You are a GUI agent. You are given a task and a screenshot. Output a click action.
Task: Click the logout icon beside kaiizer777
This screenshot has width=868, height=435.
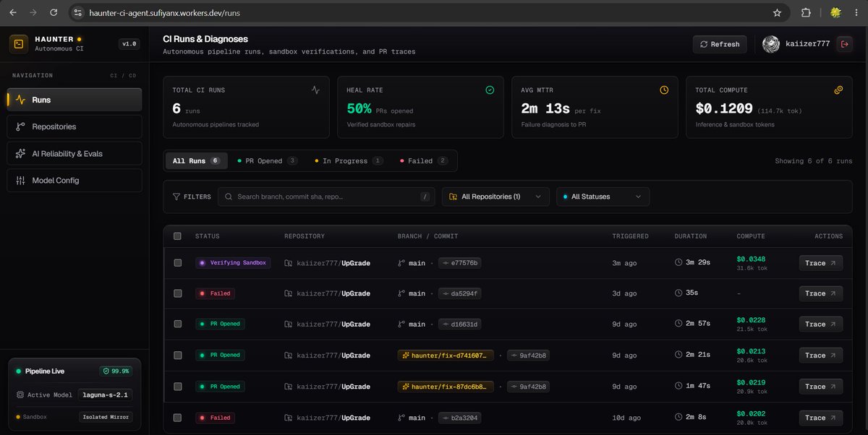point(844,44)
